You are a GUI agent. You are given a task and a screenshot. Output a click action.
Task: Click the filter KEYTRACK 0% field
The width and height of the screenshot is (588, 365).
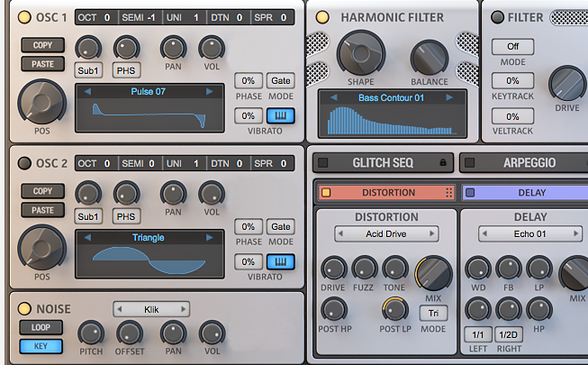512,81
